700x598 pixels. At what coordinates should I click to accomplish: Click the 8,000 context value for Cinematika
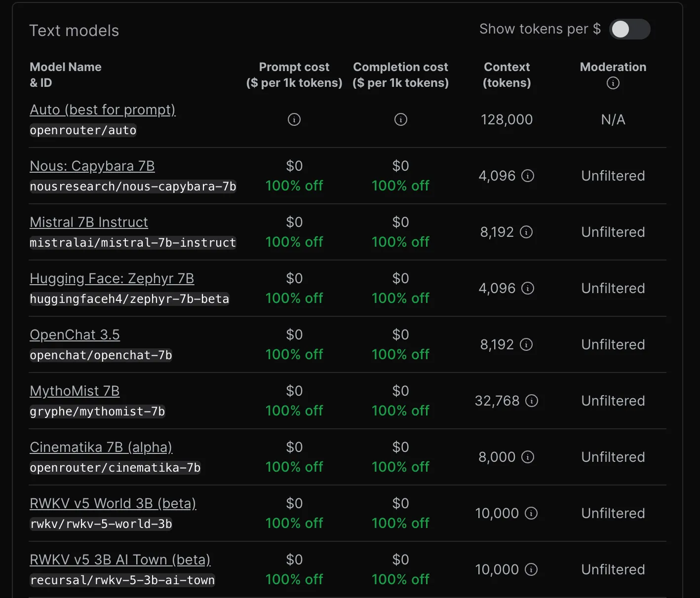tap(497, 457)
